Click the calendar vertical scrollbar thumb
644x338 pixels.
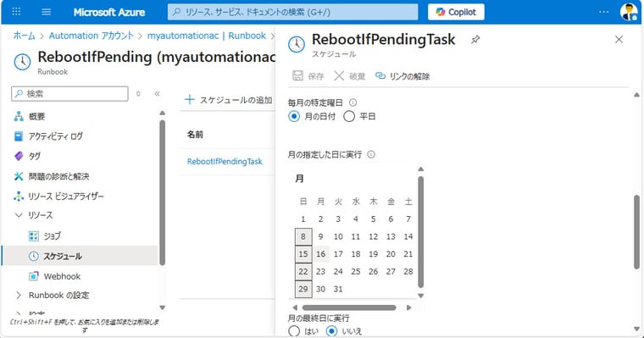pos(420,232)
